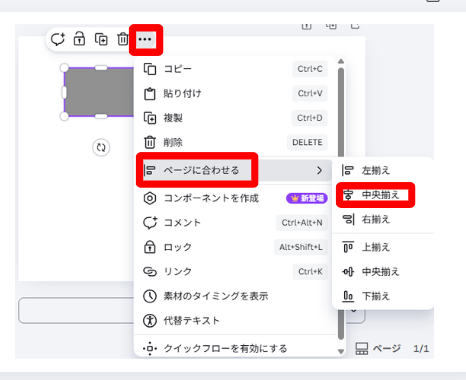The width and height of the screenshot is (466, 380).
Task: Click the copy icon beside コピー
Action: pyautogui.click(x=150, y=69)
